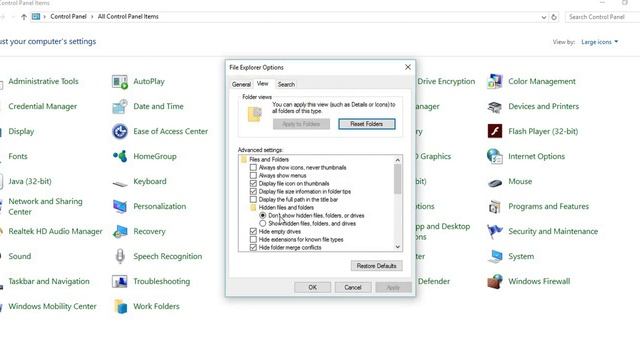Uncheck 'Hide folder merge conflicts' option
Screen dimensions: 640x360
(253, 247)
